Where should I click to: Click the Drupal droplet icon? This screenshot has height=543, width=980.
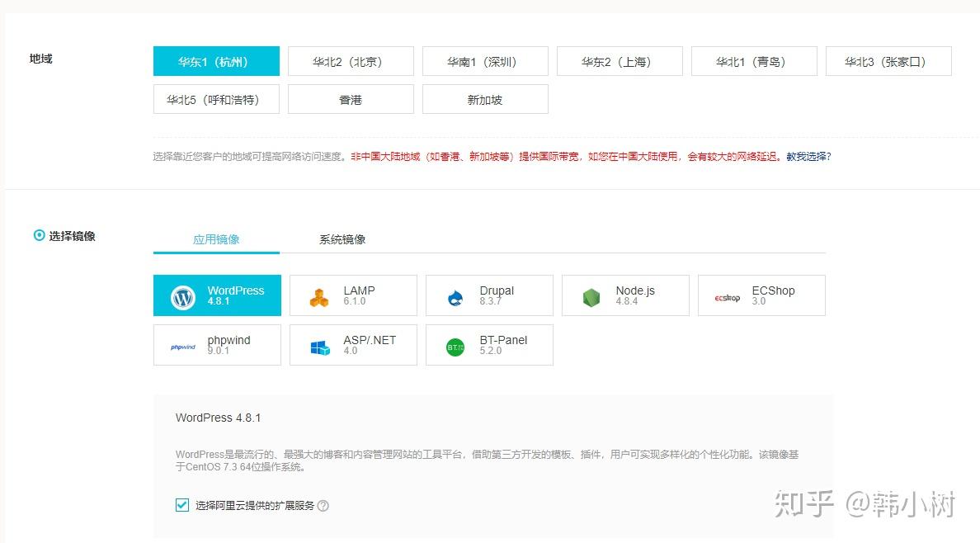pos(455,298)
